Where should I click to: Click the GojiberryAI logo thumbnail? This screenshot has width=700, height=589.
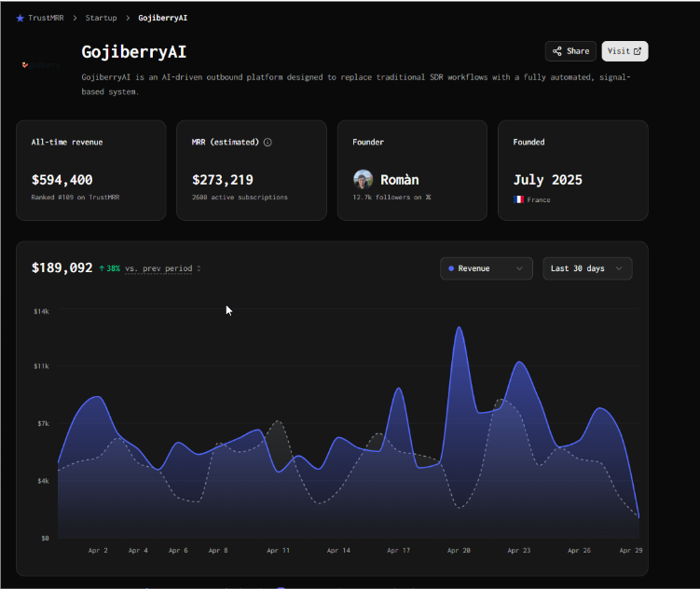click(41, 65)
